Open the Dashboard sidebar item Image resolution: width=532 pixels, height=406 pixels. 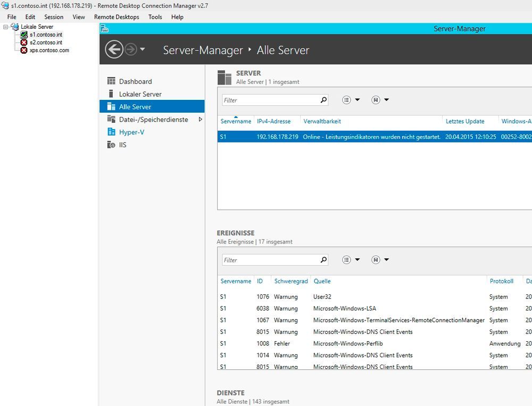click(x=135, y=81)
